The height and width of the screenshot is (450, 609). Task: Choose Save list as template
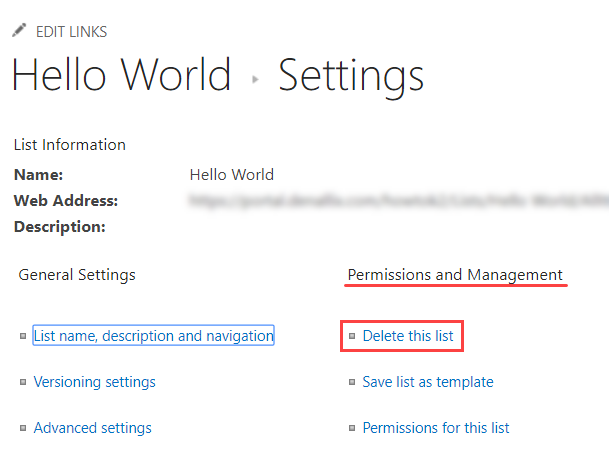point(428,382)
